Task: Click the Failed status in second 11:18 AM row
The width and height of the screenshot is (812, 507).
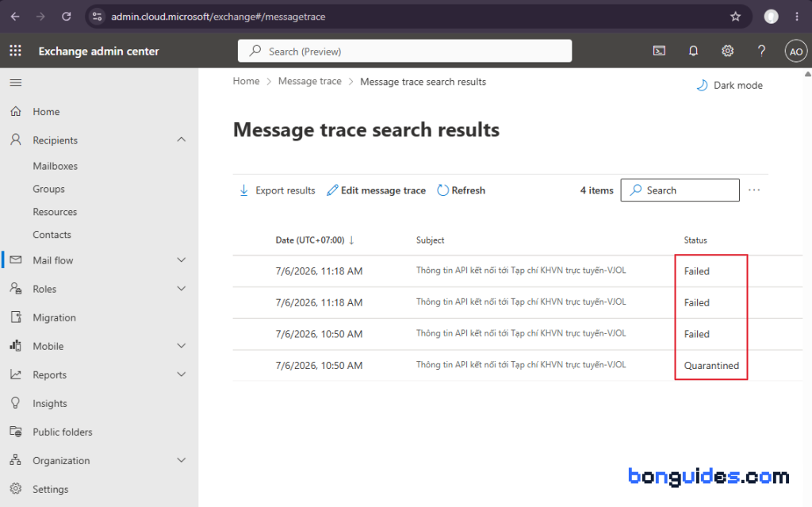Action: [696, 303]
